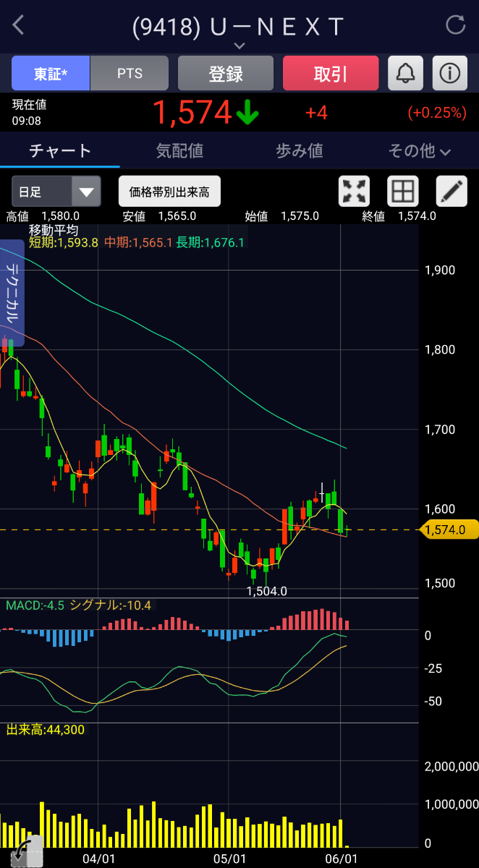The height and width of the screenshot is (868, 479).
Task: Expand the chart to fullscreen
Action: point(355,191)
